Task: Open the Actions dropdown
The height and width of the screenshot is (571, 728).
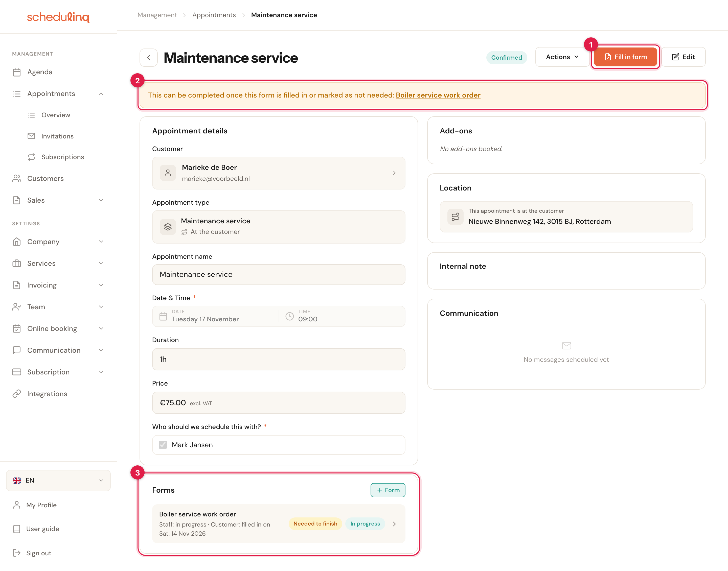Action: tap(562, 57)
